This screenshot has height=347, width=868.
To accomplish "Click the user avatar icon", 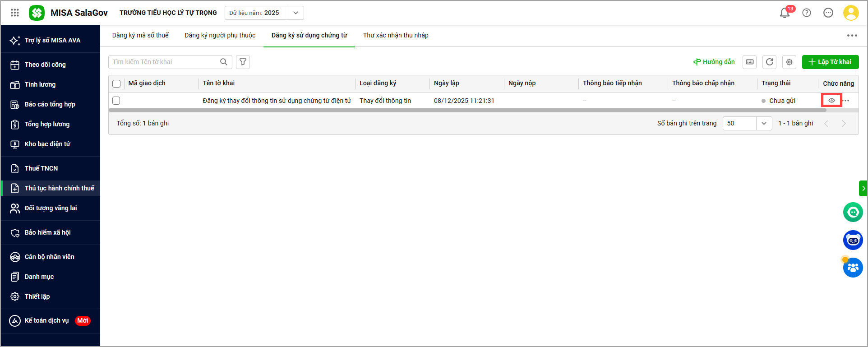I will tap(850, 13).
